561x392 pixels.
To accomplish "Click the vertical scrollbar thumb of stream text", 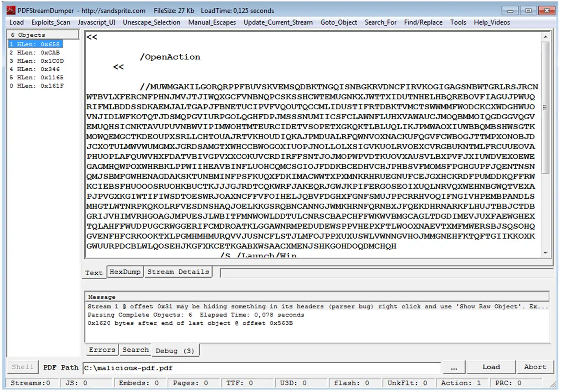I will pyautogui.click(x=545, y=107).
